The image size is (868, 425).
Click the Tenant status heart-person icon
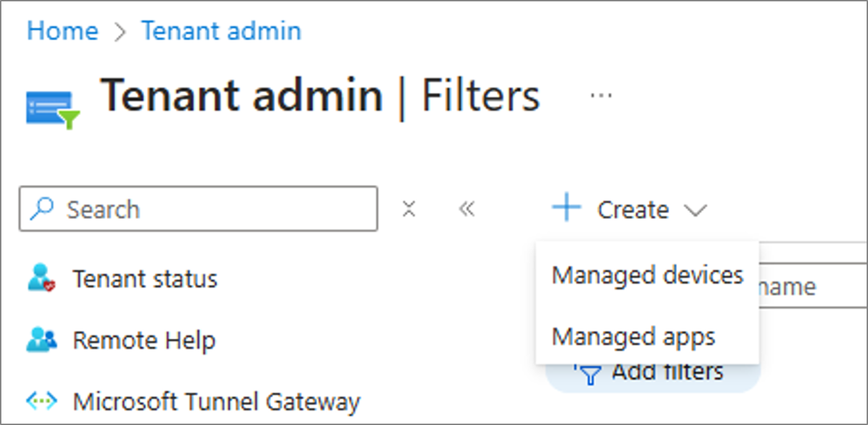pos(42,278)
